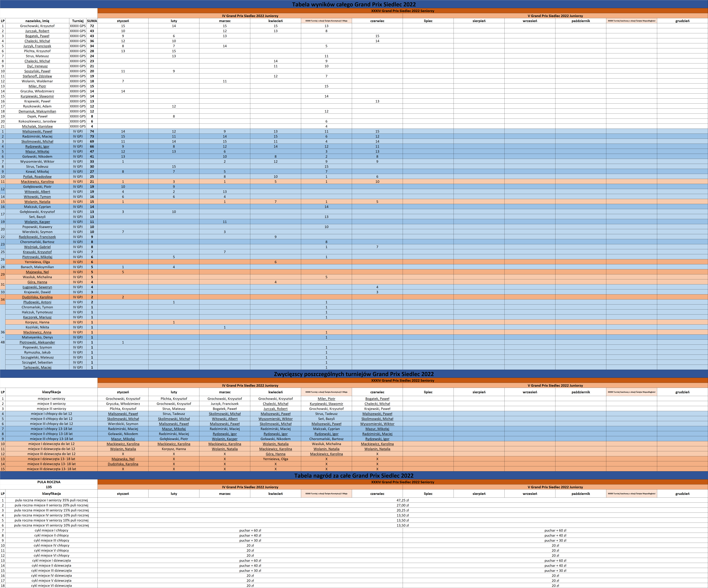The height and width of the screenshot is (588, 708).
Task: Select name cell 'Matveyenko, Denys'
Action: [x=37, y=337]
